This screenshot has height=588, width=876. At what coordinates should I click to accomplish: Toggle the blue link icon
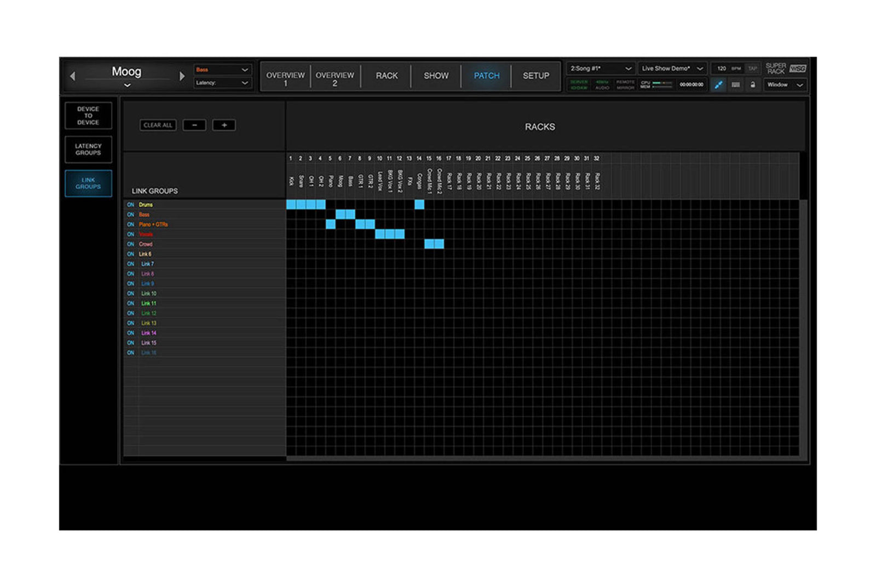(x=719, y=85)
